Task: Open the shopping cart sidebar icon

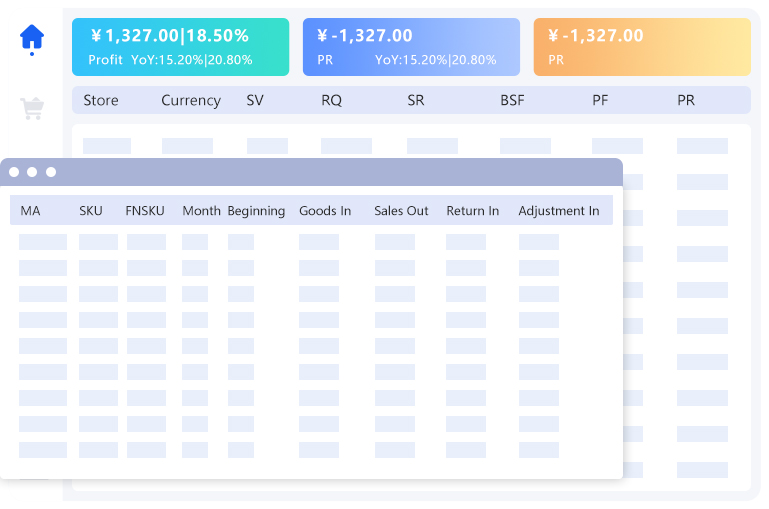Action: [x=32, y=108]
